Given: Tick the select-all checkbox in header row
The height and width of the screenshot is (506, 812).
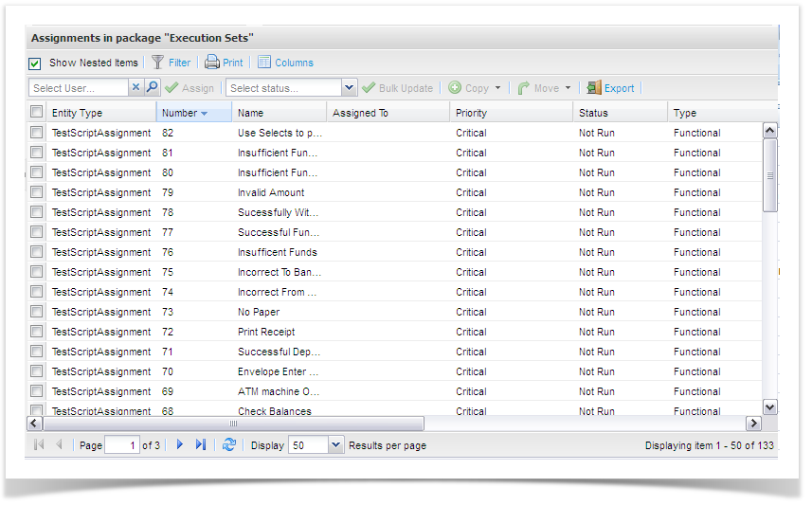Looking at the screenshot, I should pyautogui.click(x=36, y=113).
